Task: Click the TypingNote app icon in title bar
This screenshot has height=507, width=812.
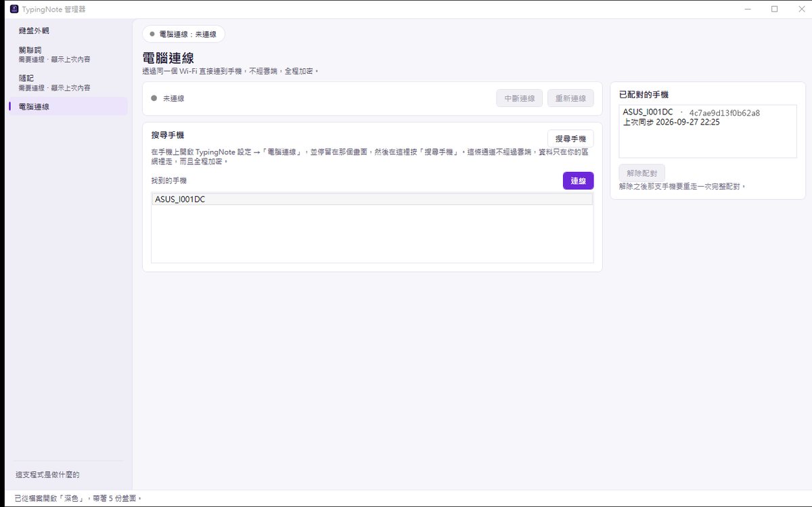Action: [14, 9]
